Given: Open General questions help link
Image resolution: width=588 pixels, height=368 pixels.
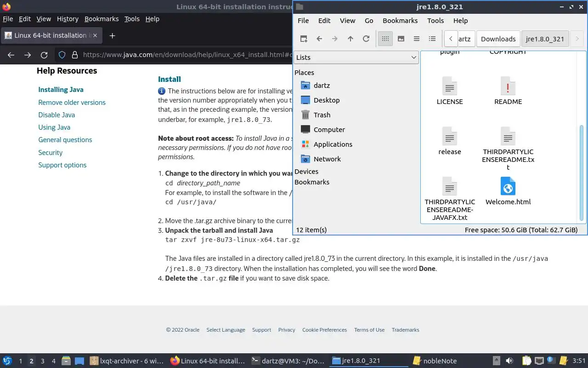Looking at the screenshot, I should coord(65,140).
